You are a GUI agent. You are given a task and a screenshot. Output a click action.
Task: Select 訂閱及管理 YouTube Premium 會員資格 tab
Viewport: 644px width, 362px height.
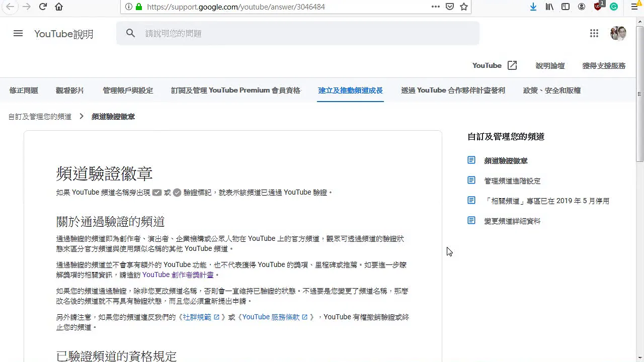pyautogui.click(x=235, y=90)
